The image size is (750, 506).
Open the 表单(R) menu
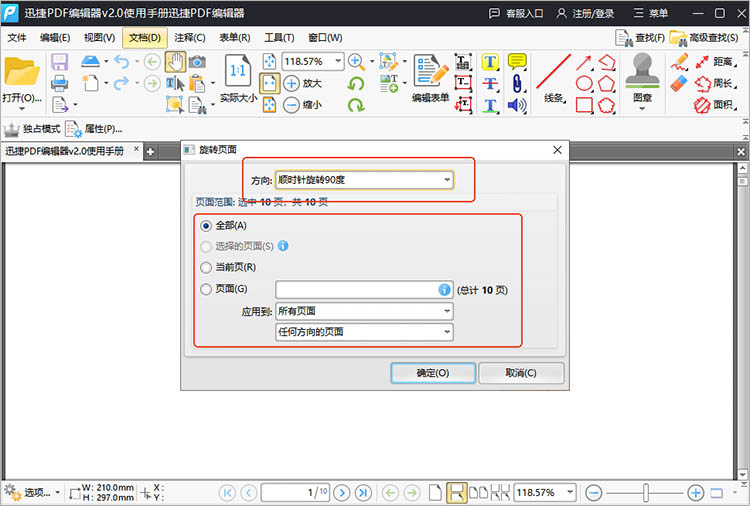(235, 38)
